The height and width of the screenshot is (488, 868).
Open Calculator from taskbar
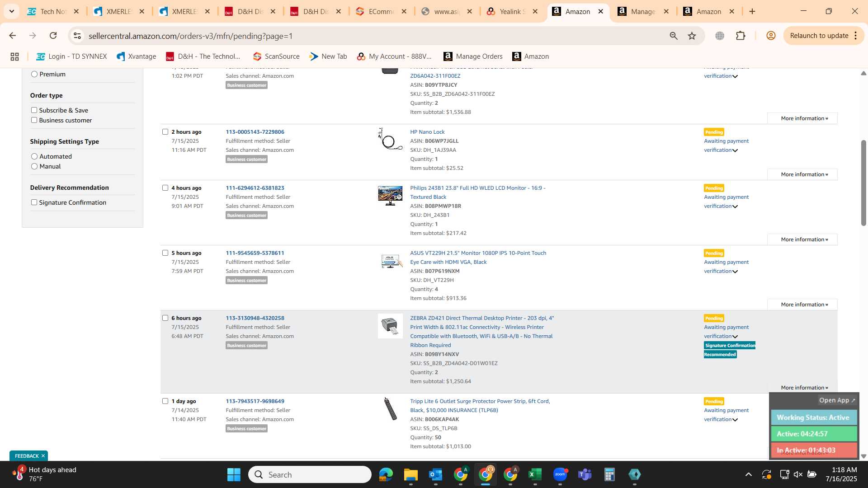coord(609,474)
